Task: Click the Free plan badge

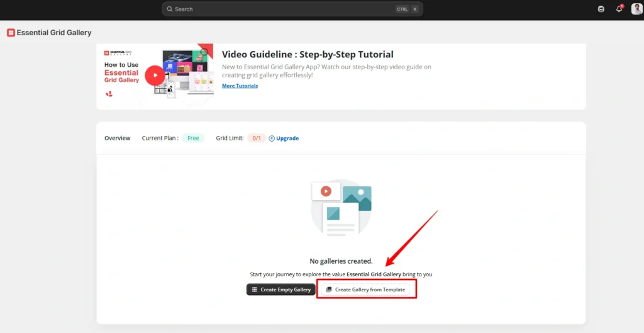Action: pos(193,138)
